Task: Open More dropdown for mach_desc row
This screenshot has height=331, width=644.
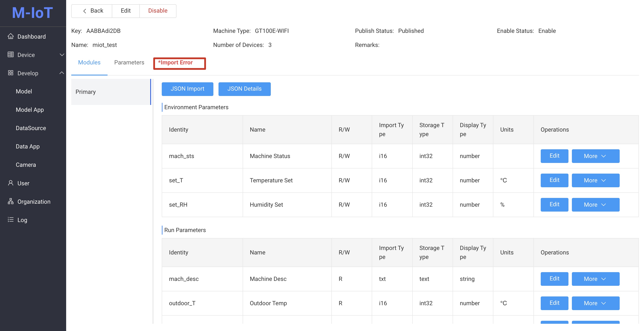Action: [x=595, y=279]
